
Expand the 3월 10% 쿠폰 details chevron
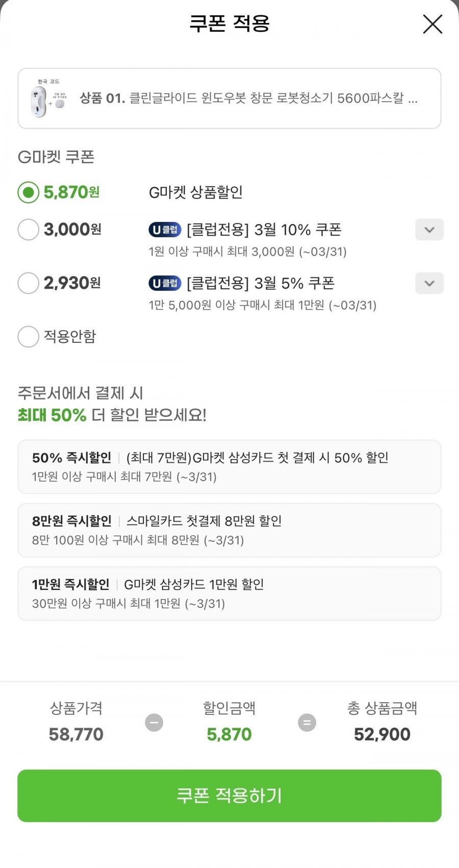tap(429, 230)
